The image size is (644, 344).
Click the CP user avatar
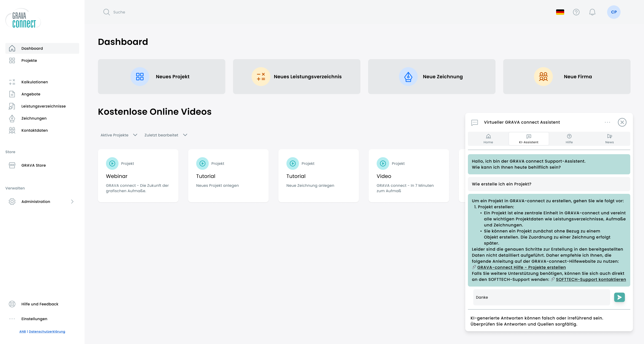click(613, 12)
